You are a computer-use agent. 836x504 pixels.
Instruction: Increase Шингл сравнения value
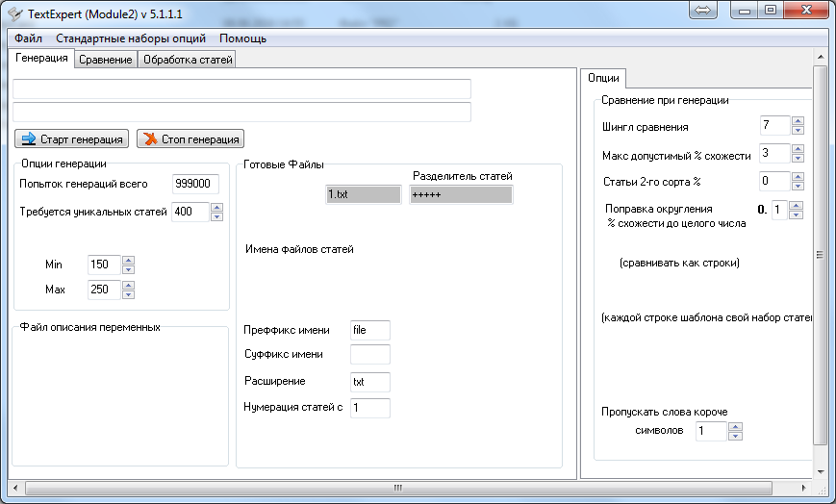pyautogui.click(x=798, y=121)
